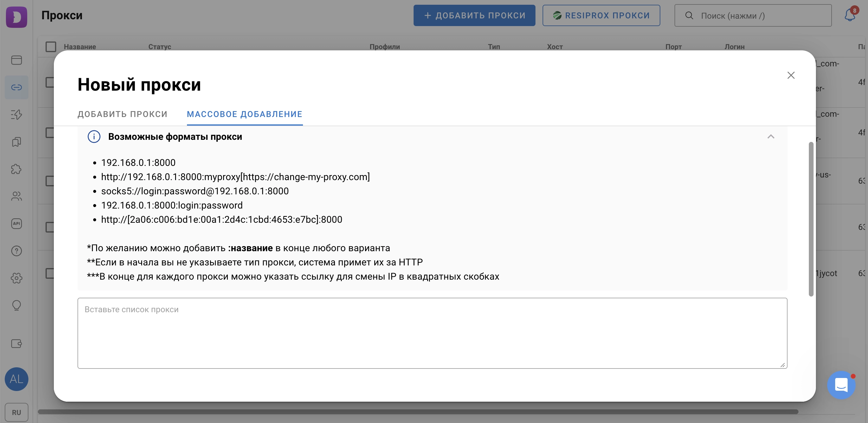Screen dimensions: 868x423
Task: Open the API section icon
Action: pyautogui.click(x=17, y=224)
